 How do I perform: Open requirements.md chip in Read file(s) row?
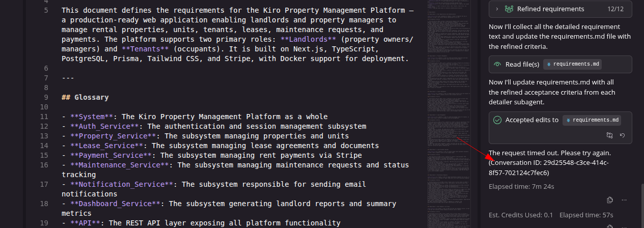[x=573, y=64]
